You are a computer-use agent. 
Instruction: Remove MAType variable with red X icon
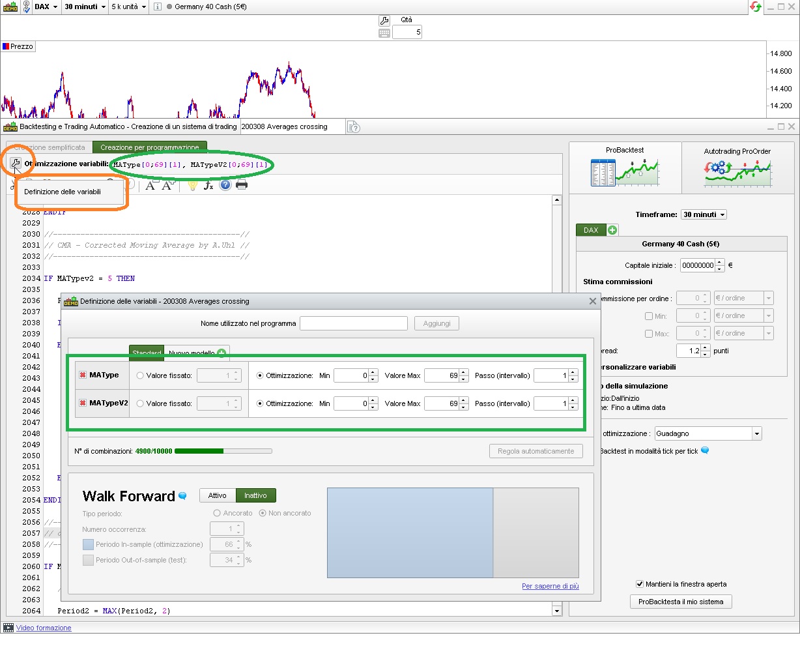coord(83,375)
